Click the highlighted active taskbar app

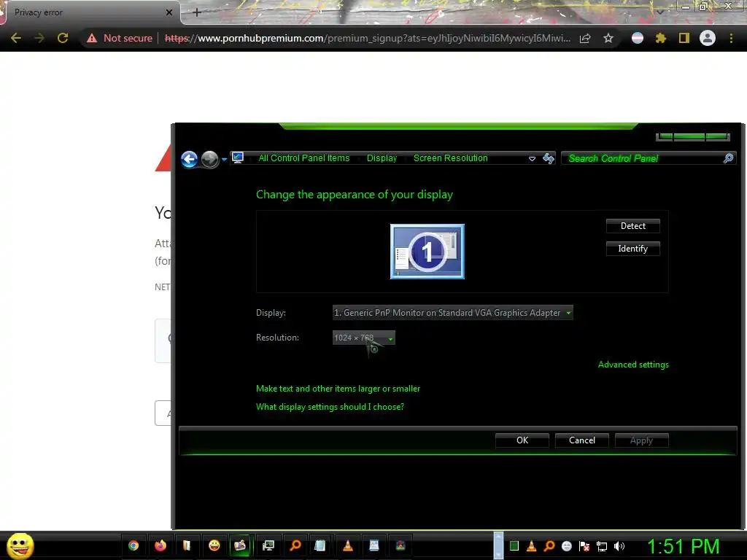(x=240, y=545)
